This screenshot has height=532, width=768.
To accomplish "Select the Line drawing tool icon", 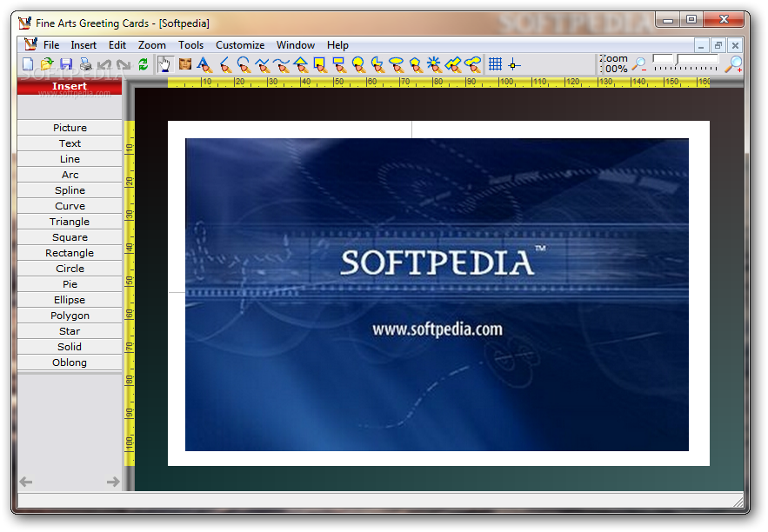I will (x=224, y=64).
